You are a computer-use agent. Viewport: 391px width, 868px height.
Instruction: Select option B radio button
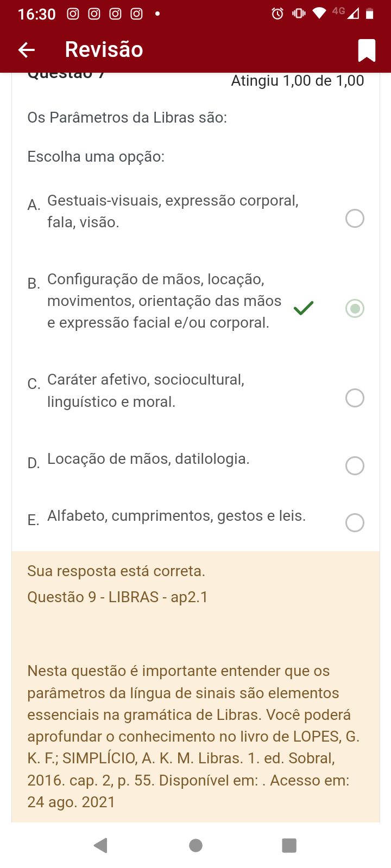click(355, 309)
